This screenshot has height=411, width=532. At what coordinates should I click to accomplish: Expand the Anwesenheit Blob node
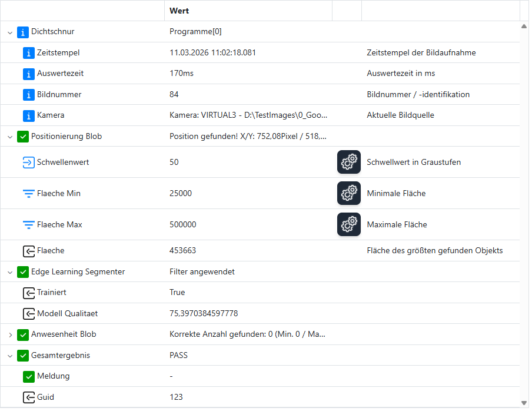(10, 334)
